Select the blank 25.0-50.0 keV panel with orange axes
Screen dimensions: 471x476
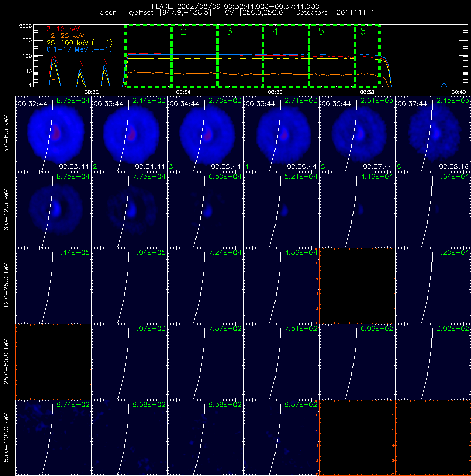pyautogui.click(x=54, y=362)
